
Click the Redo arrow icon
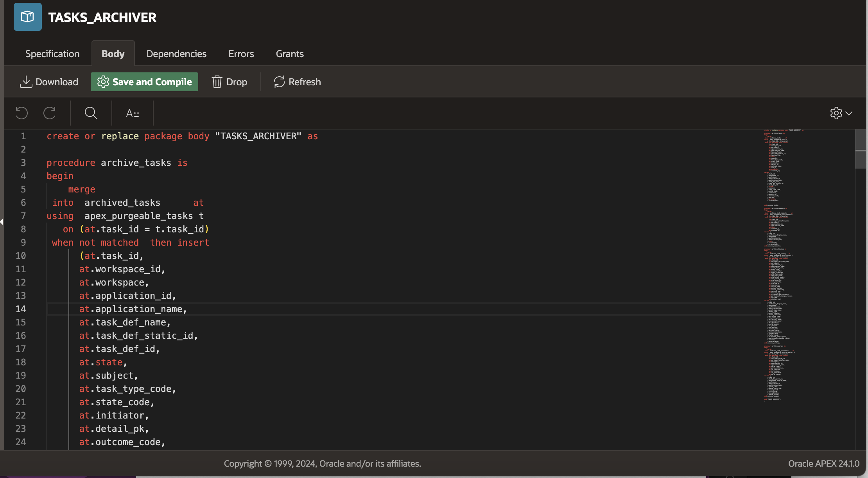point(49,113)
